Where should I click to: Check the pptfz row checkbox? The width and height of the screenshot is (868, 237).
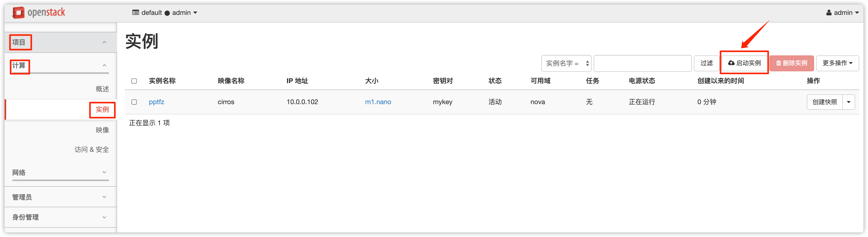click(x=134, y=102)
